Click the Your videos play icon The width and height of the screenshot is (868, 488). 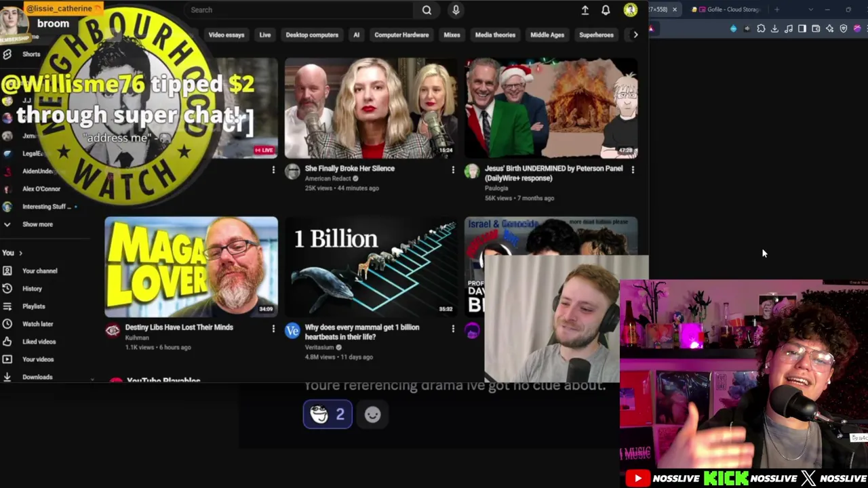(7, 359)
